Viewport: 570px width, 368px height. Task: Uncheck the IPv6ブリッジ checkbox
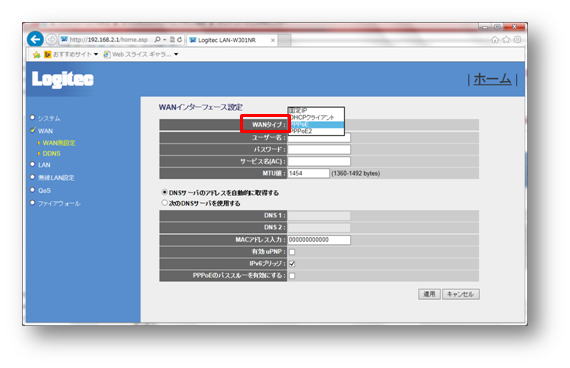pos(292,264)
